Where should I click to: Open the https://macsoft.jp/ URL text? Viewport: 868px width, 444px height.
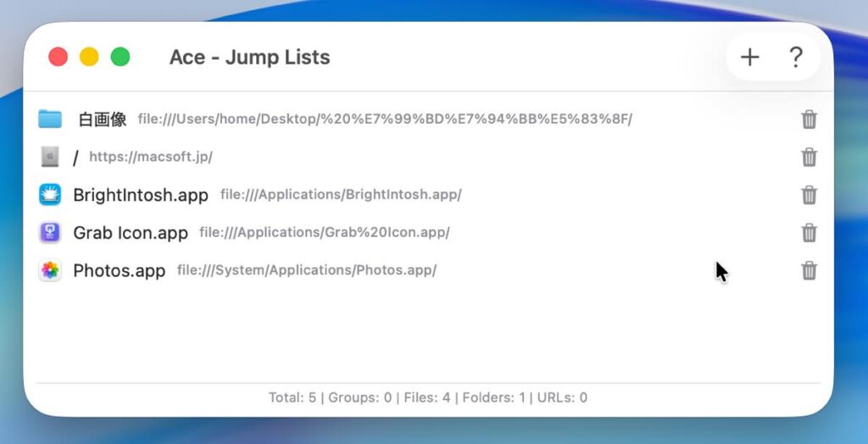tap(151, 157)
